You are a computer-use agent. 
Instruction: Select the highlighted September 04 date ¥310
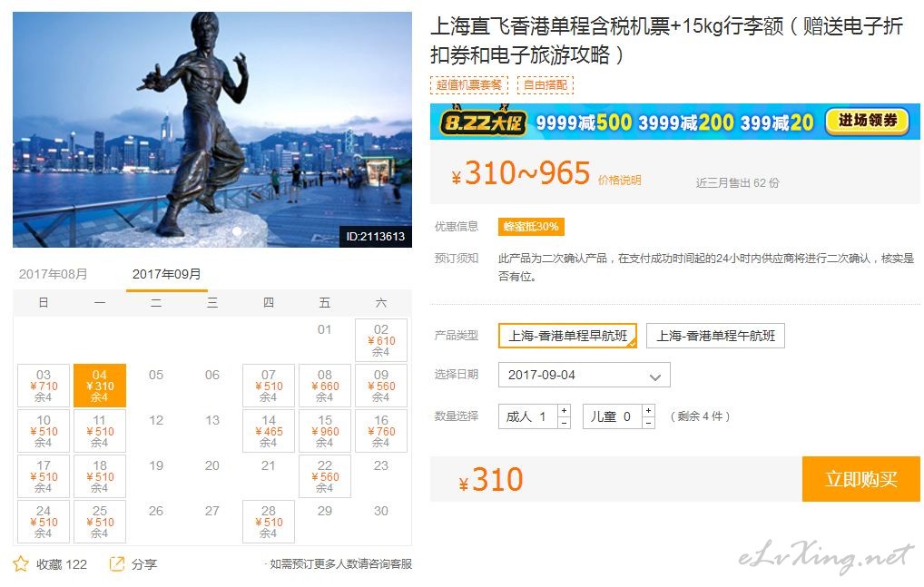point(100,386)
